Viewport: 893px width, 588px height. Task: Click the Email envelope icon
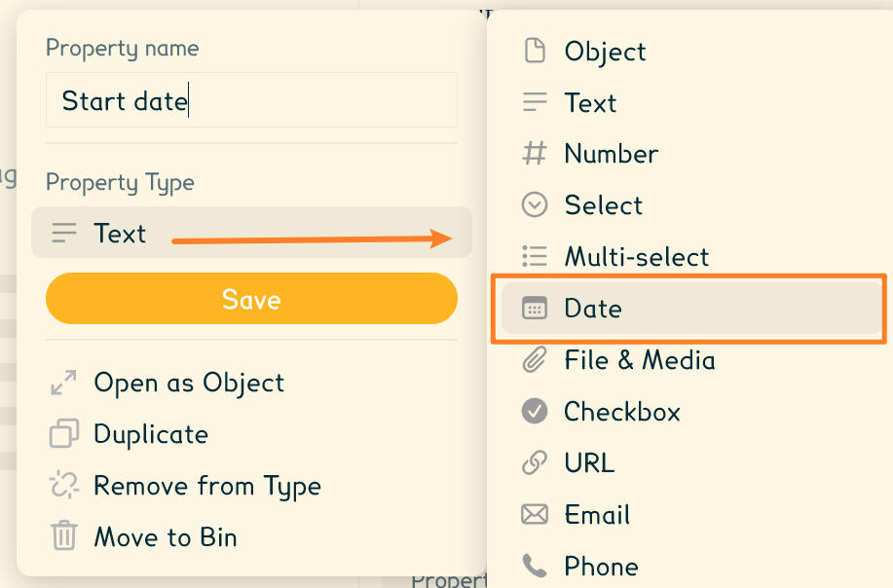(x=535, y=515)
